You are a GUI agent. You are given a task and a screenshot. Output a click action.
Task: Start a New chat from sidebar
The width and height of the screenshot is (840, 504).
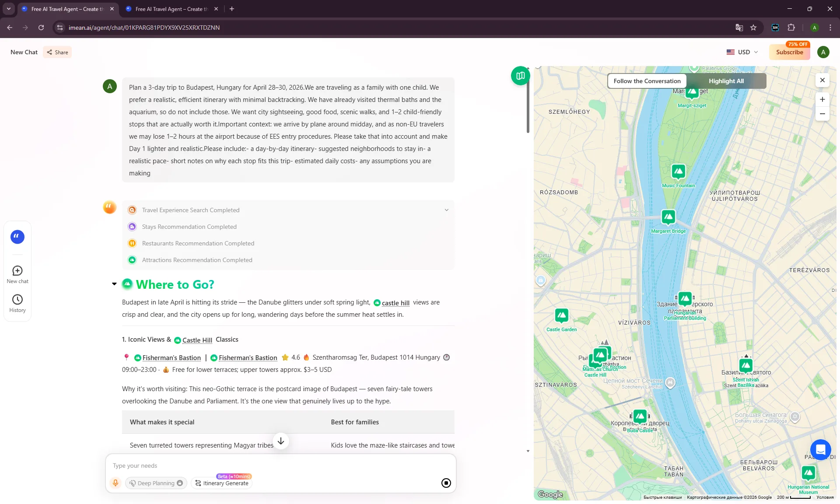17,275
